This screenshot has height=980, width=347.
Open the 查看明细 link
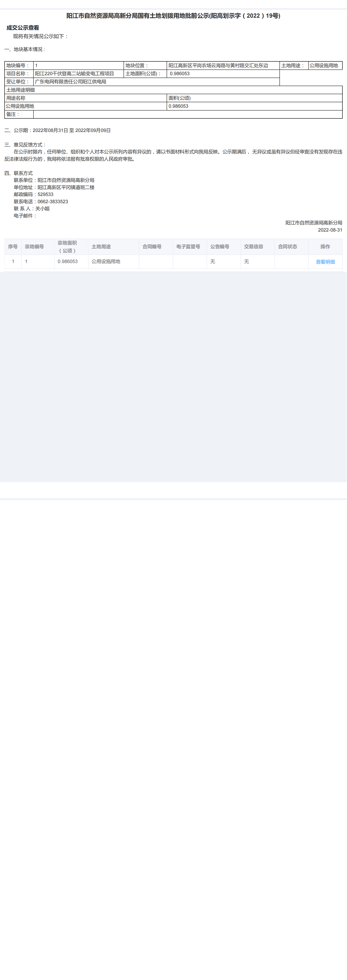325,262
